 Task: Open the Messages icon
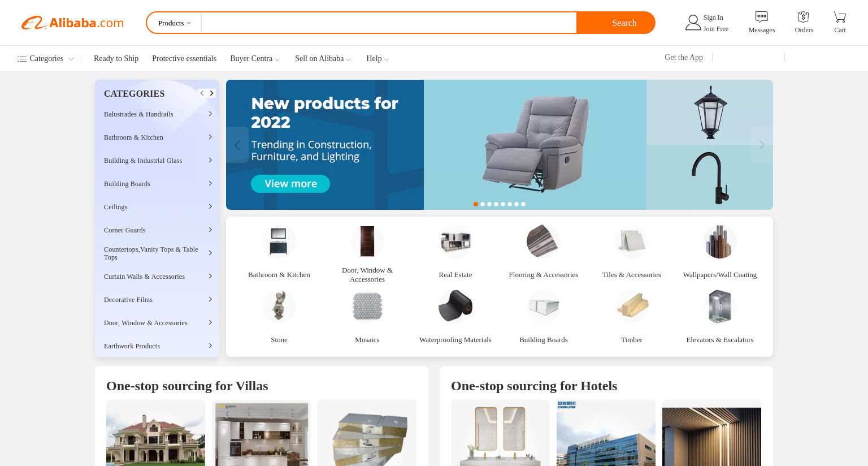pyautogui.click(x=761, y=17)
